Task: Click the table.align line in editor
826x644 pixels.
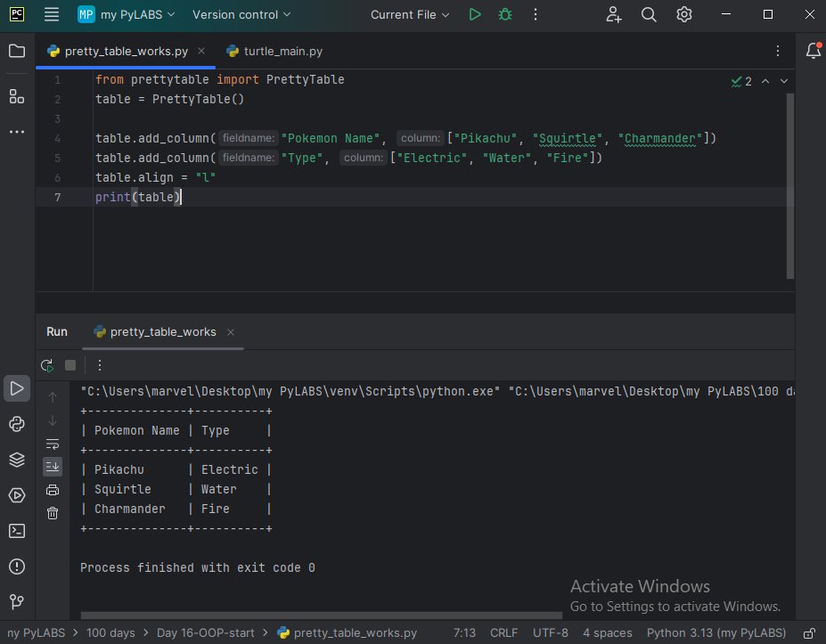Action: pos(155,177)
